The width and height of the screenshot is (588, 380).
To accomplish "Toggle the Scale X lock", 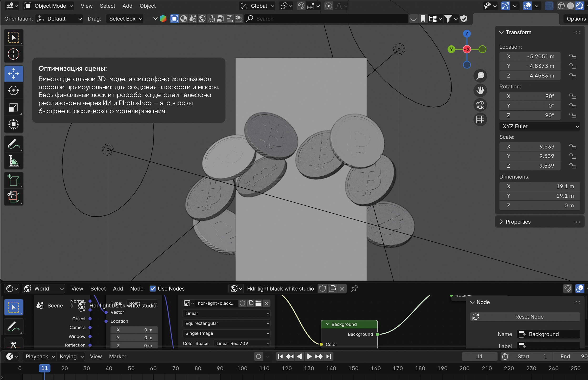I will (573, 146).
